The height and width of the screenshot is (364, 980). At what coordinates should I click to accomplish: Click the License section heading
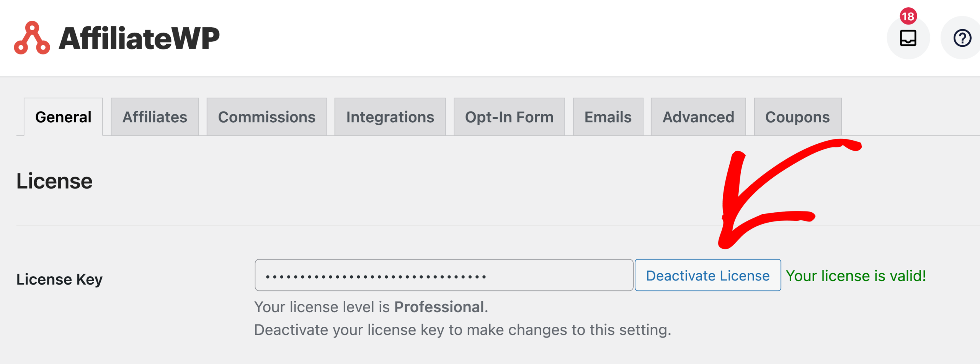click(x=54, y=181)
